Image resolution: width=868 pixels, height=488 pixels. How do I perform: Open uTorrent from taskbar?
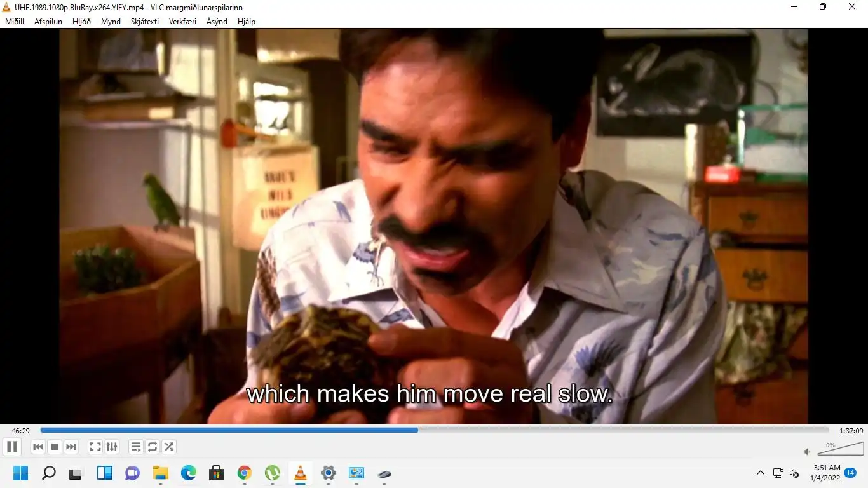point(272,473)
